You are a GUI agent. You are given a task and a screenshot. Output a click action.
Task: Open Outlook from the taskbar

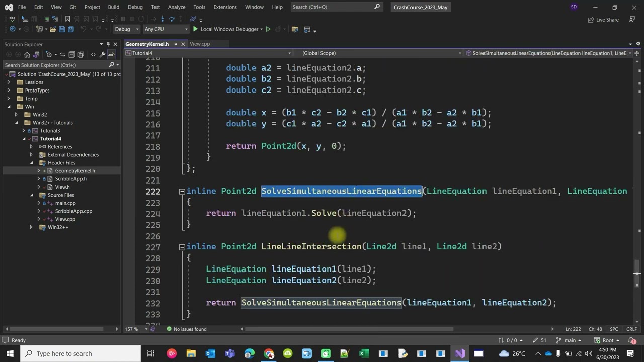coord(210,353)
